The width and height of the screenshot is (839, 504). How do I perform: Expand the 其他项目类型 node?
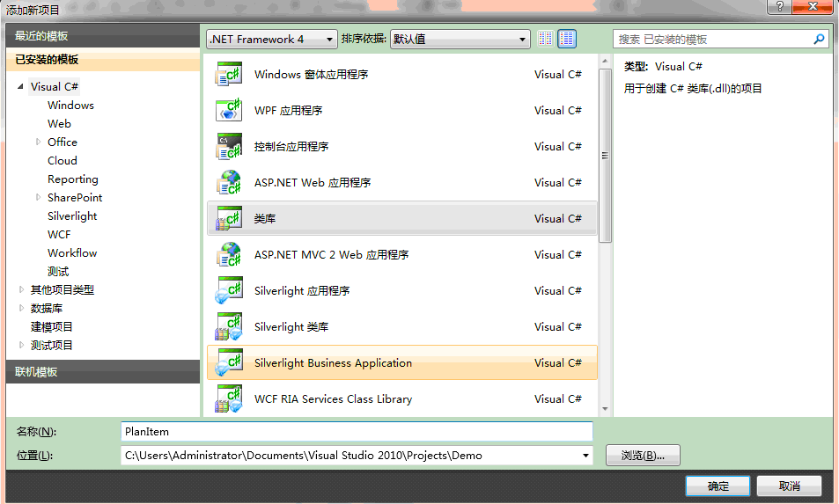[x=21, y=289]
